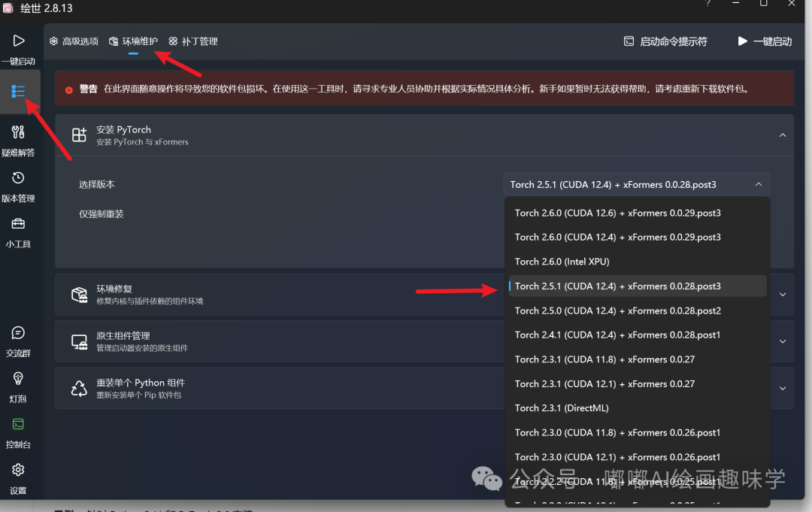Open 设置 gear icon
This screenshot has height=512, width=812.
click(x=18, y=470)
